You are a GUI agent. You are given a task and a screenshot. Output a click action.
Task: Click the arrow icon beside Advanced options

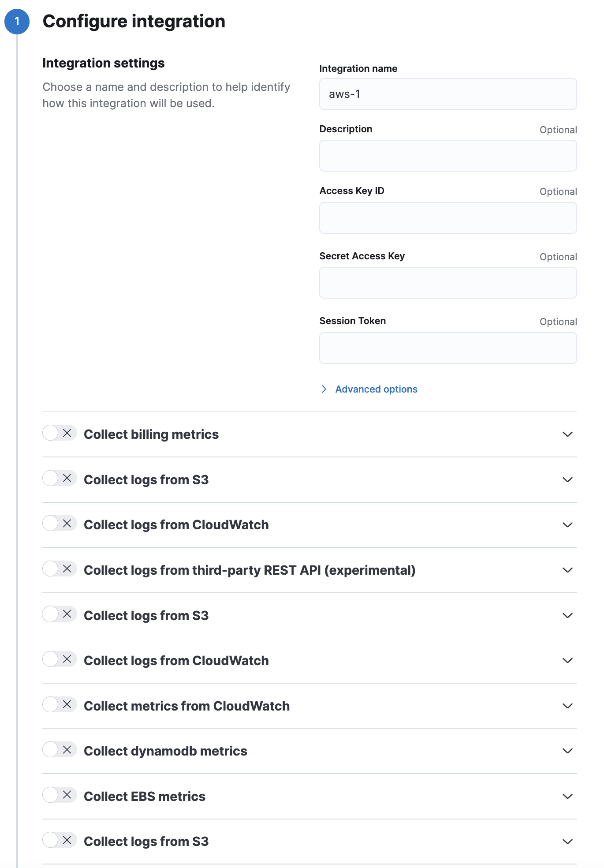[x=324, y=389]
